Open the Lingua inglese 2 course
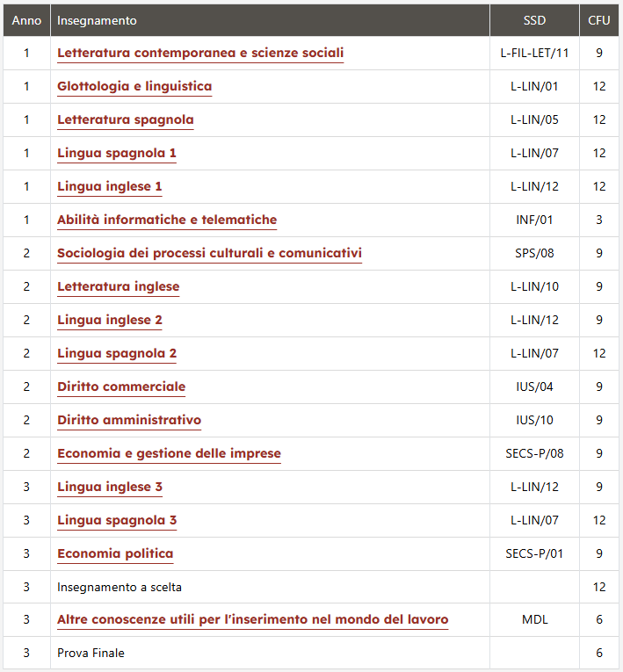The width and height of the screenshot is (623, 672). click(x=110, y=320)
